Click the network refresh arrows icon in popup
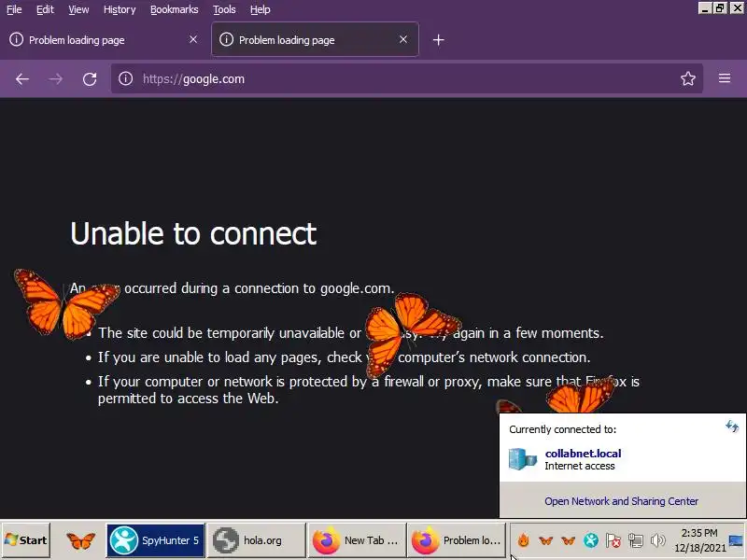Screen dimensions: 747x560 732,427
